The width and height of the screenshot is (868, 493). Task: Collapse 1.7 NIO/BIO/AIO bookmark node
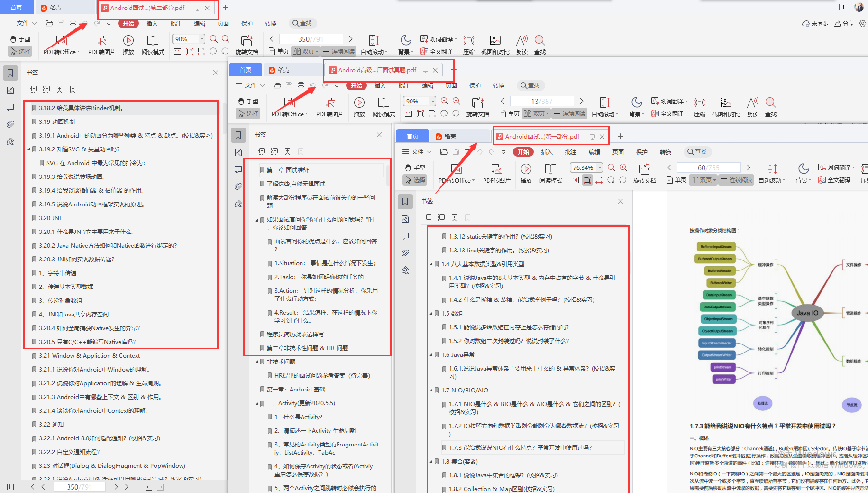(x=431, y=390)
